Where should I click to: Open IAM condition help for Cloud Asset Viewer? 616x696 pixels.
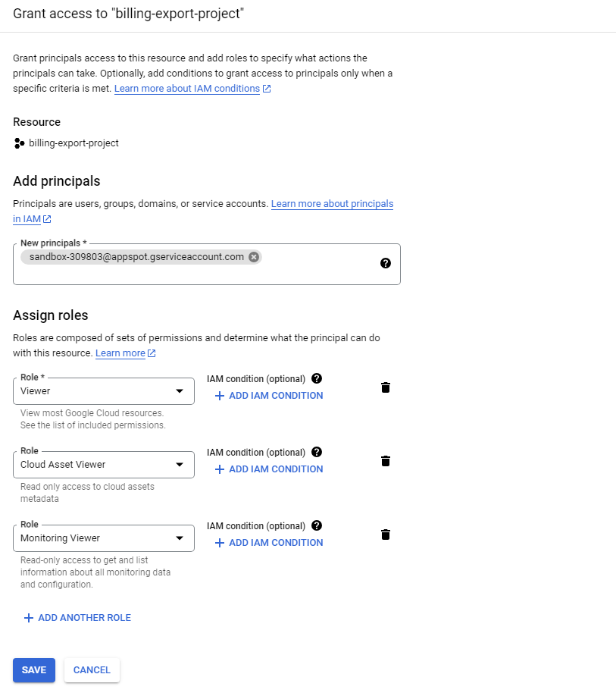[317, 452]
